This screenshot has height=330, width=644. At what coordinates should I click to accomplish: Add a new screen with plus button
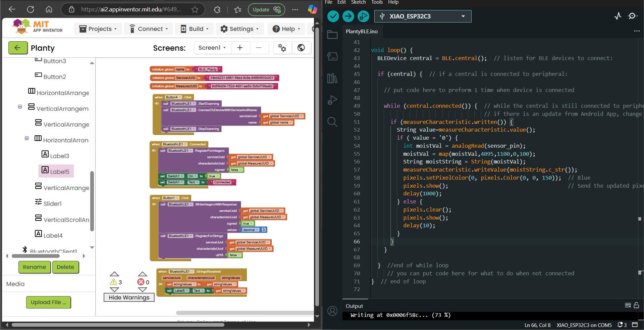point(240,48)
